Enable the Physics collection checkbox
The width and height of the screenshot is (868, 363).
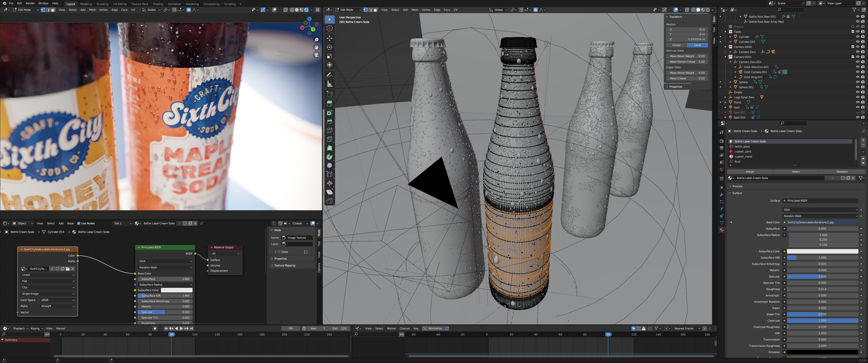[853, 27]
